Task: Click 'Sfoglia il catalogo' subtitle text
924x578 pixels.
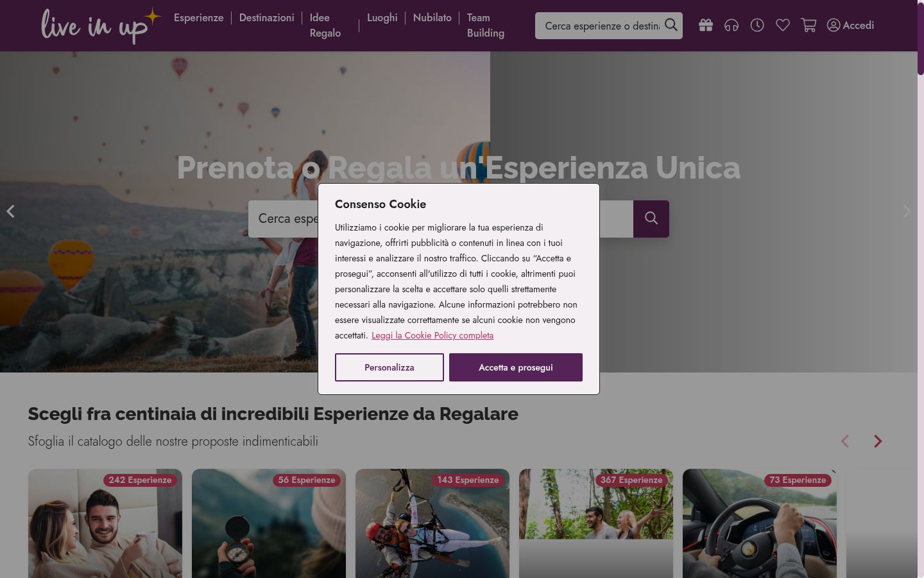Action: (x=173, y=441)
